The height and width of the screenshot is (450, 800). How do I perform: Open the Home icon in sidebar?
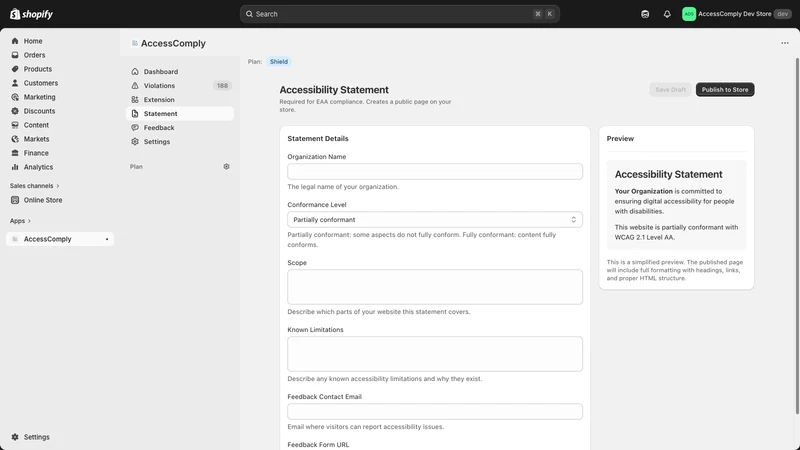click(x=15, y=41)
